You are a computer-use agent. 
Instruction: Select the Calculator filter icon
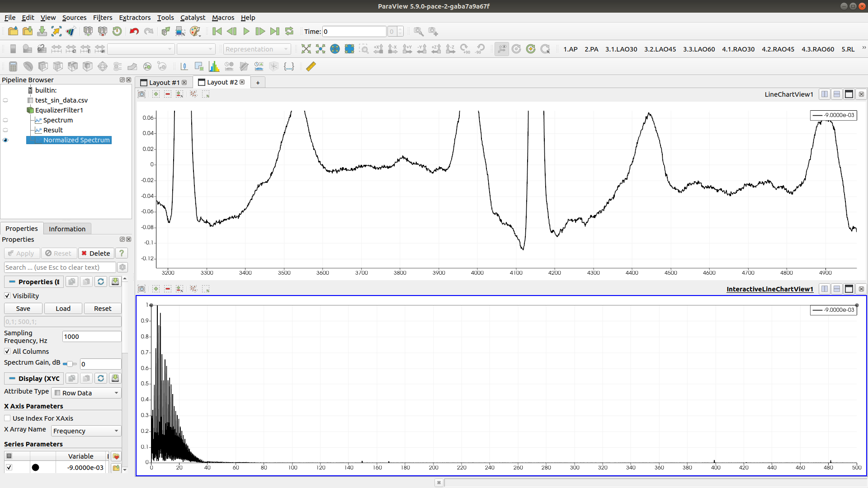[13, 66]
